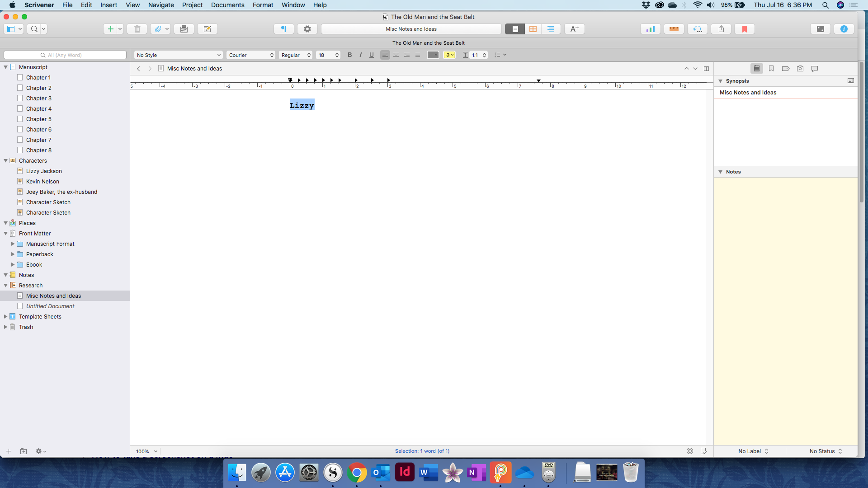This screenshot has width=868, height=488.
Task: Open the line spacing 1.1 dropdown
Action: (479, 55)
